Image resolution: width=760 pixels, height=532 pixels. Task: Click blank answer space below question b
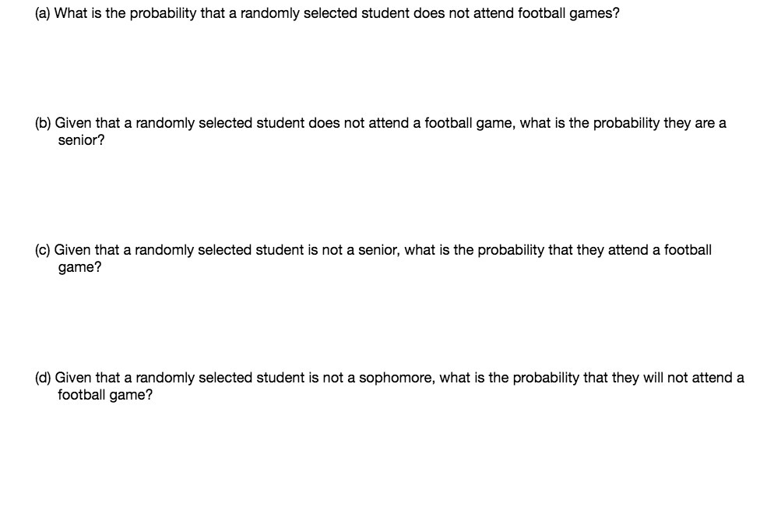tap(380, 194)
